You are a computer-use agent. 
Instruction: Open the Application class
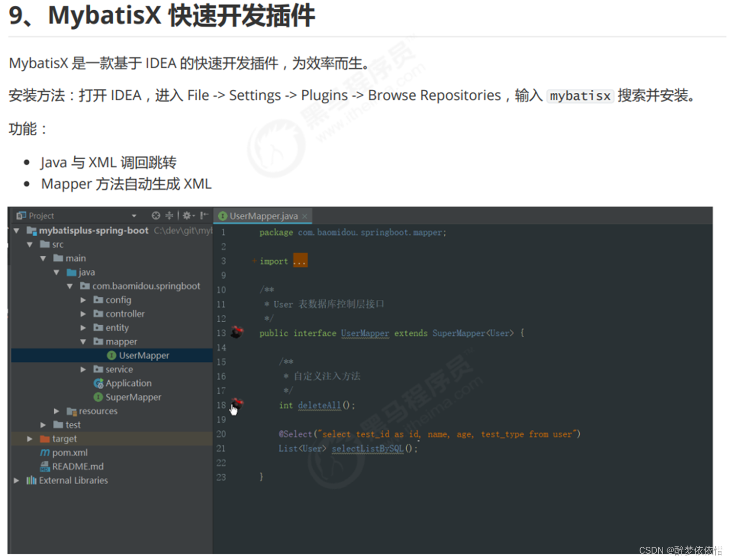[128, 383]
